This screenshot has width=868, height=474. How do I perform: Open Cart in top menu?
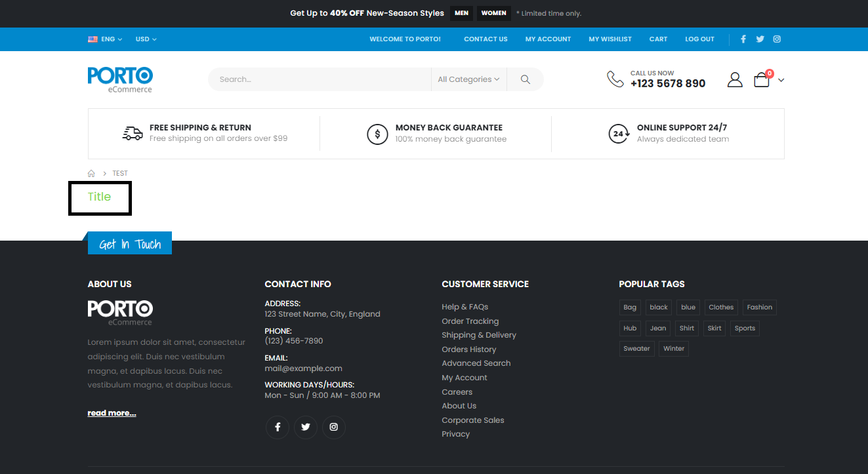[x=658, y=39]
